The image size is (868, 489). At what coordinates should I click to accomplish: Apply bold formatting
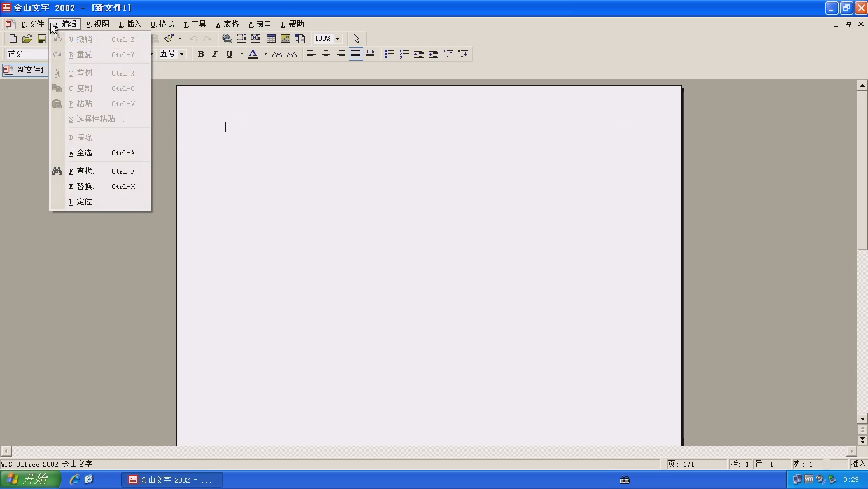pyautogui.click(x=200, y=54)
